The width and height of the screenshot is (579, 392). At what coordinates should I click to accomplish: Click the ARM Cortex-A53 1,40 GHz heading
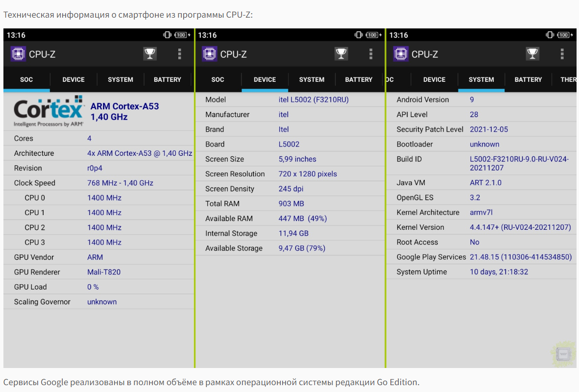[x=124, y=112]
